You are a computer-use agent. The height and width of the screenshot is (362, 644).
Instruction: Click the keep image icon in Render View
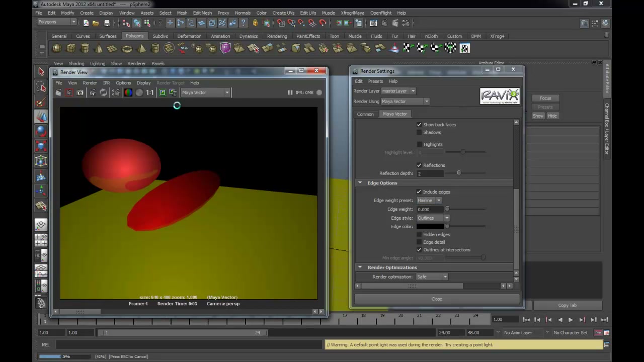pyautogui.click(x=163, y=93)
